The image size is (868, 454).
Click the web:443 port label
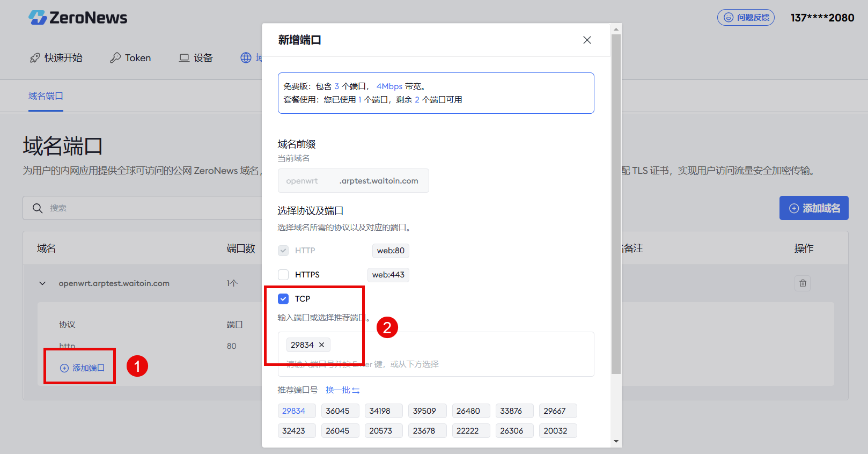pyautogui.click(x=388, y=275)
